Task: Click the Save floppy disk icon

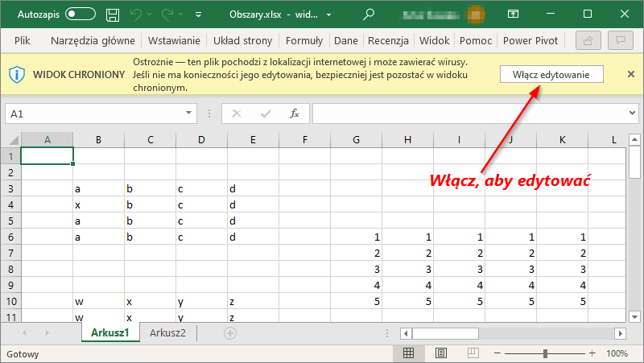Action: click(113, 14)
